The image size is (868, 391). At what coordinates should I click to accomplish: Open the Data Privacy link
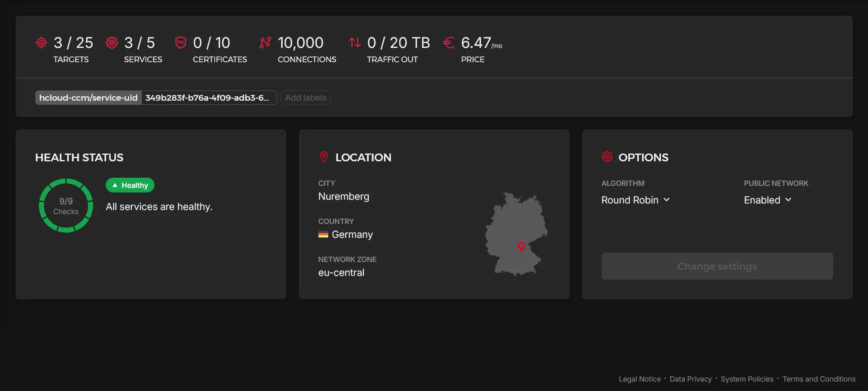click(x=691, y=379)
